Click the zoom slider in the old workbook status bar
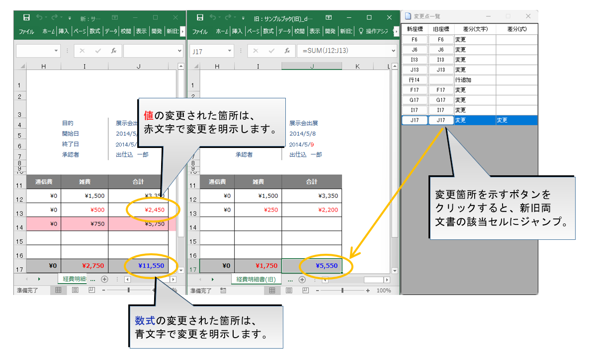Screen dimensions: 594x364 tap(342, 291)
